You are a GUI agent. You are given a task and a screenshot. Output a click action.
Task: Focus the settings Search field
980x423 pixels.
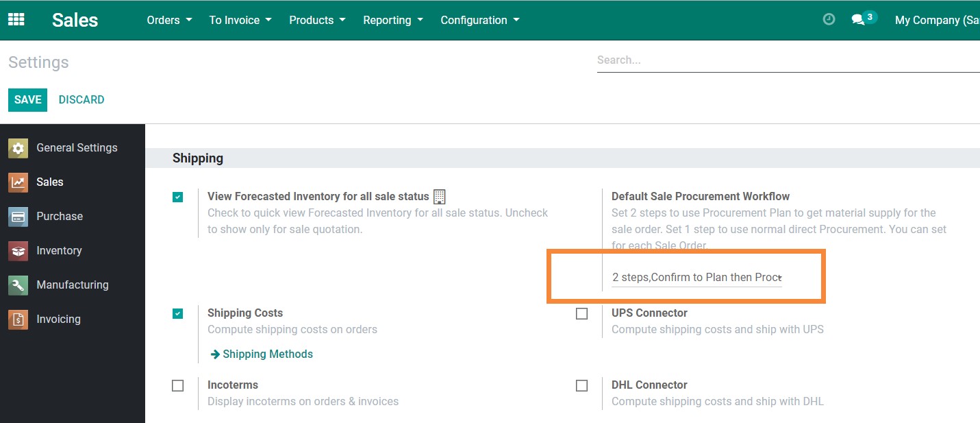(x=788, y=60)
